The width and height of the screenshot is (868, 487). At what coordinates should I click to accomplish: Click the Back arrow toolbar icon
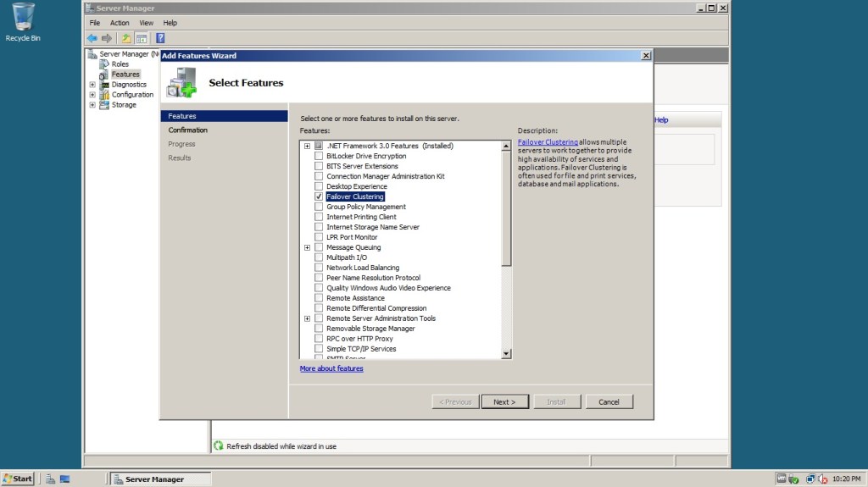click(x=92, y=38)
